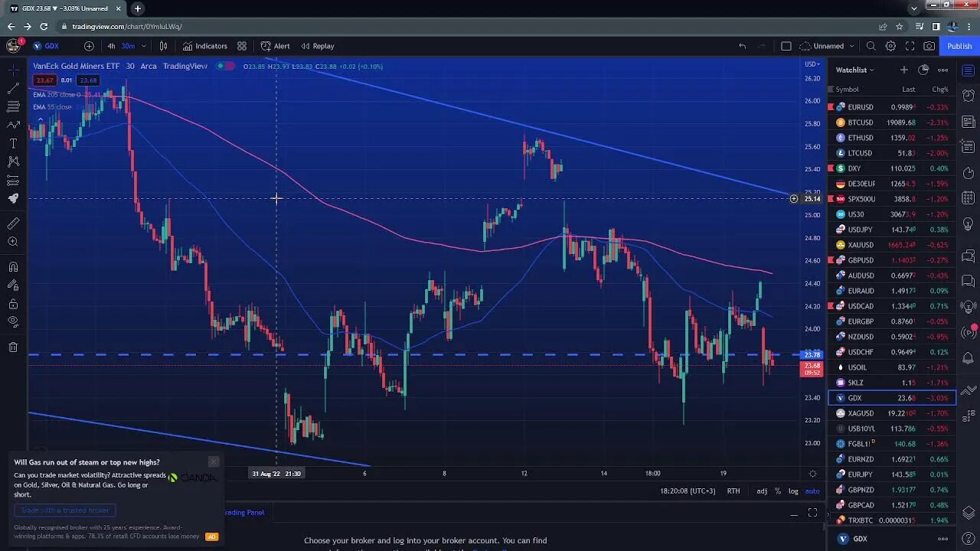This screenshot has width=980, height=551.
Task: Open the measure ruler tool
Action: tap(13, 223)
